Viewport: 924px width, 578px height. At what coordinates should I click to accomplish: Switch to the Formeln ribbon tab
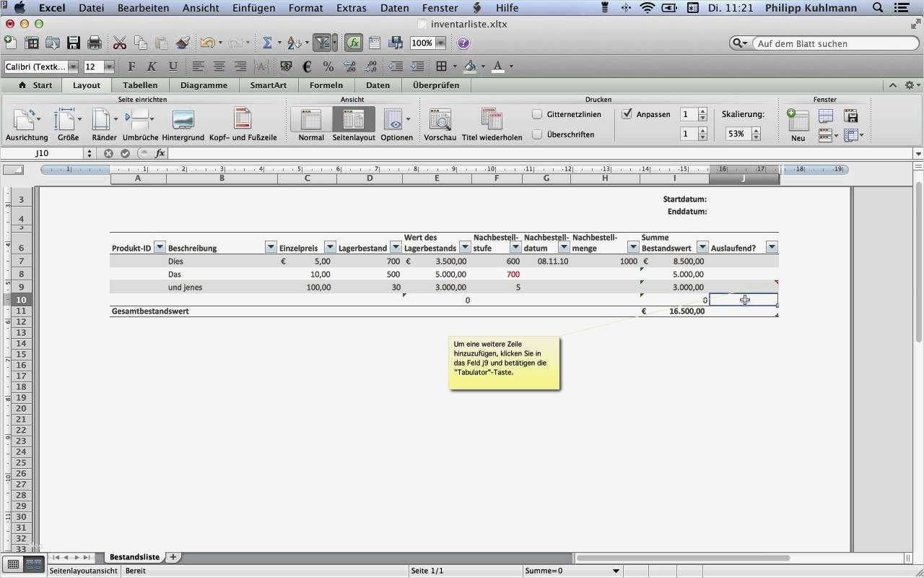pos(326,85)
